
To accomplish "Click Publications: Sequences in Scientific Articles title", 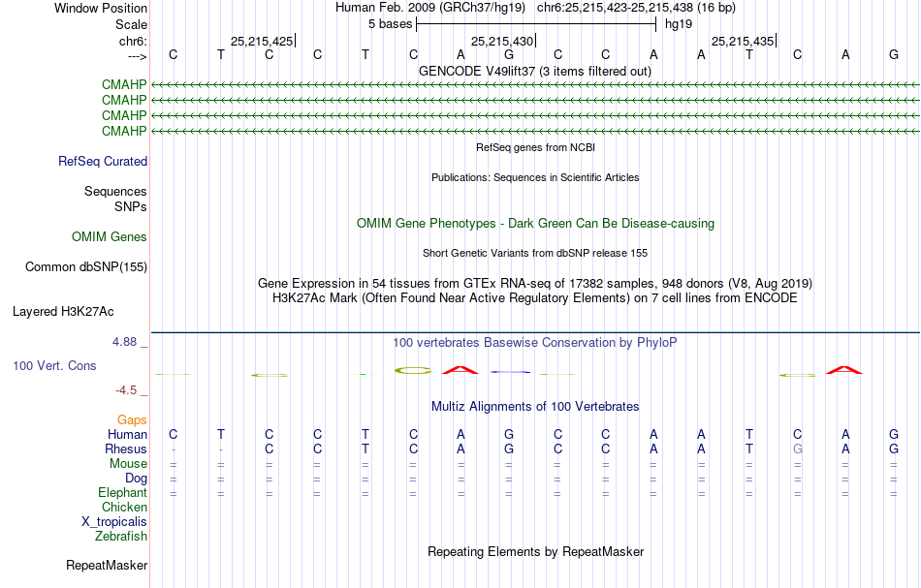I will 535,177.
